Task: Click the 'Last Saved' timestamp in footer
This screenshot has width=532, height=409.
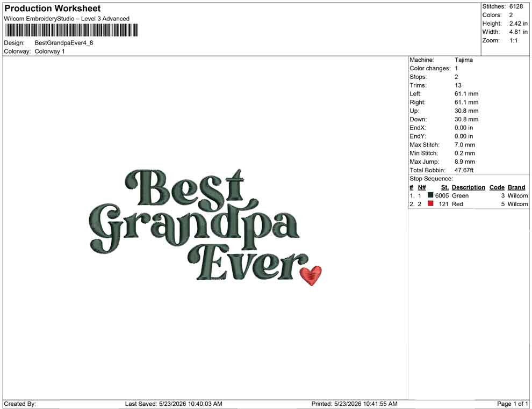Action: coord(174,404)
